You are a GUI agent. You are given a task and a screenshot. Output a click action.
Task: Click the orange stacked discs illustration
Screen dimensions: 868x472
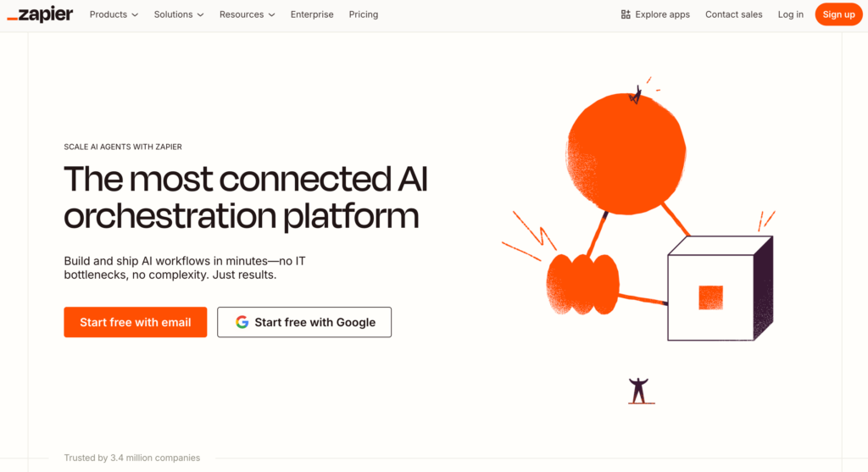pos(582,284)
